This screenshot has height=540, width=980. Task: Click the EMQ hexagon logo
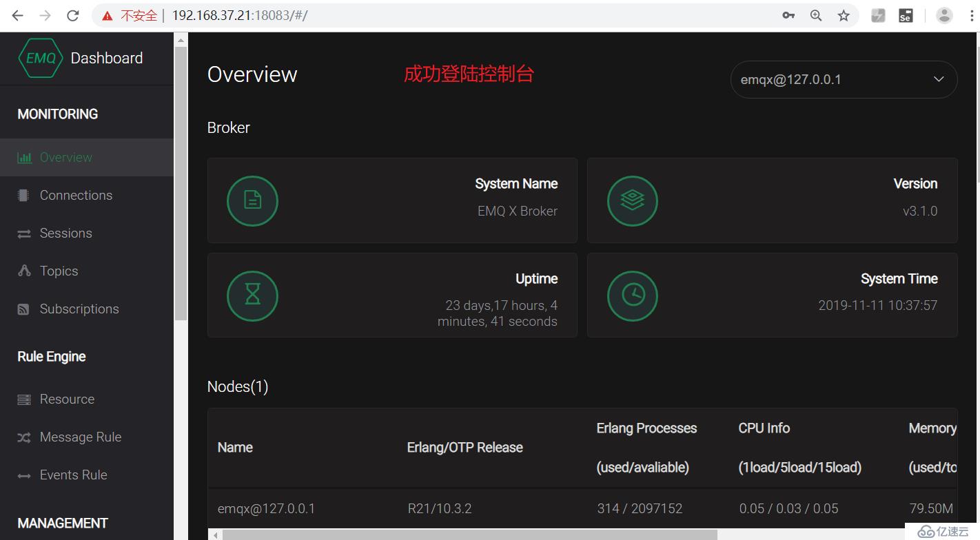click(41, 58)
